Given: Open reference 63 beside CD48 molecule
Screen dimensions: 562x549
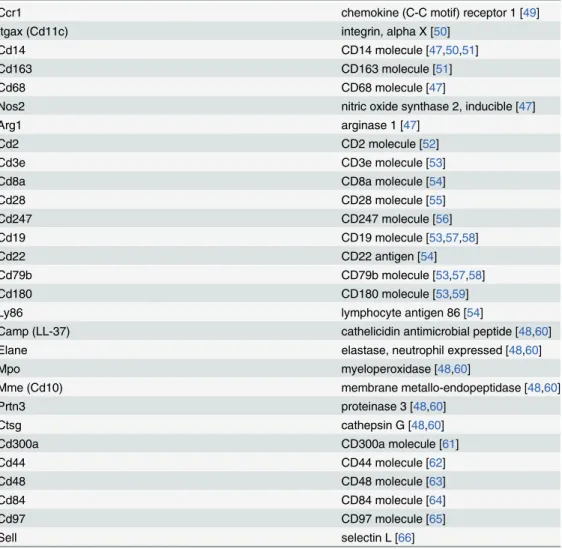Looking at the screenshot, I should (x=435, y=482).
